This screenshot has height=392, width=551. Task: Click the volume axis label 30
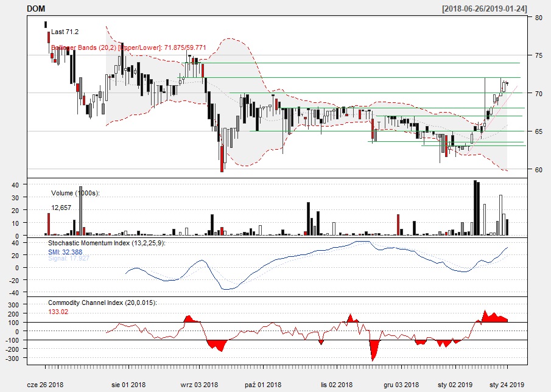click(x=15, y=198)
